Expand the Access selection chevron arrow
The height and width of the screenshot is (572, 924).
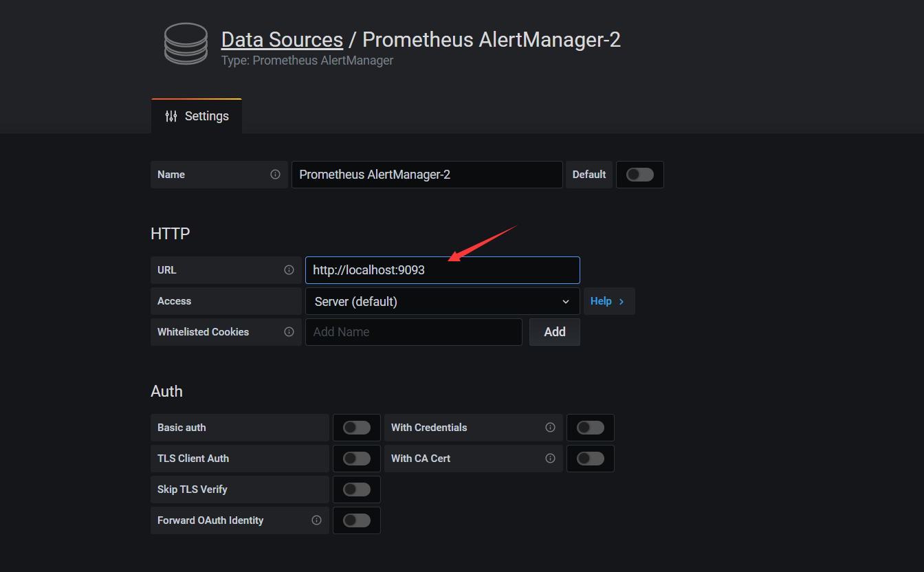[566, 301]
